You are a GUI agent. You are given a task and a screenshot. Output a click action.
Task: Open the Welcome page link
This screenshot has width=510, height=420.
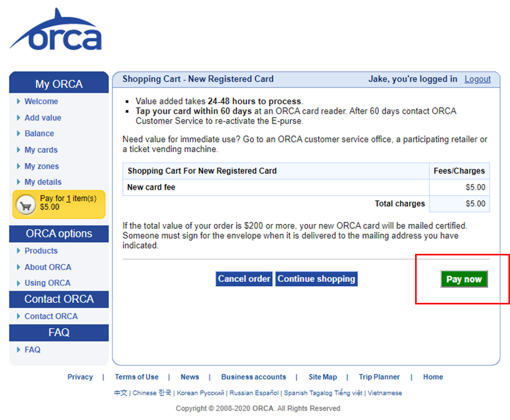pyautogui.click(x=41, y=102)
